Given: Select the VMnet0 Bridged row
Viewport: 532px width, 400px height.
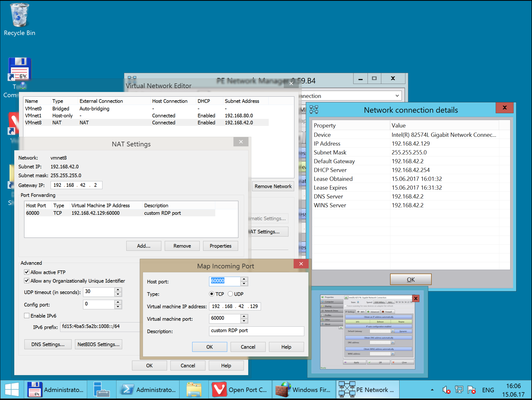Looking at the screenshot, I should click(x=146, y=109).
